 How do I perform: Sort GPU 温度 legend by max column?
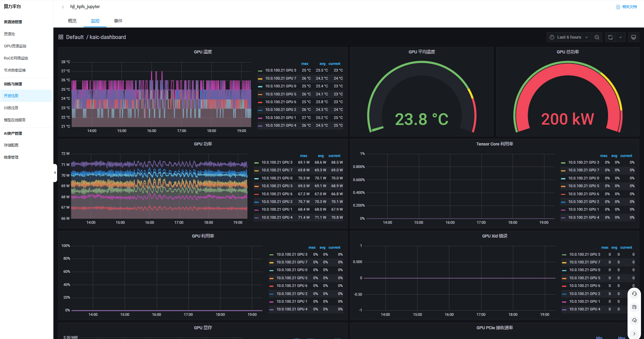[305, 64]
